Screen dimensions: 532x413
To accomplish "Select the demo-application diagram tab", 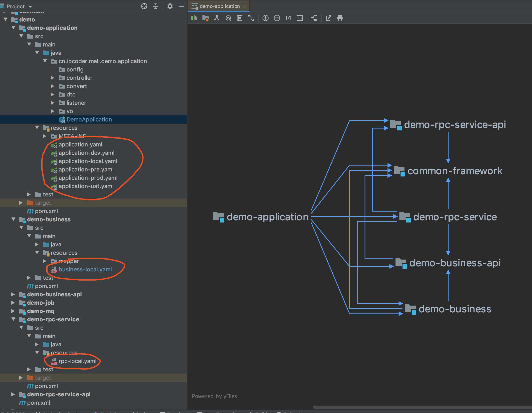I will tap(219, 6).
